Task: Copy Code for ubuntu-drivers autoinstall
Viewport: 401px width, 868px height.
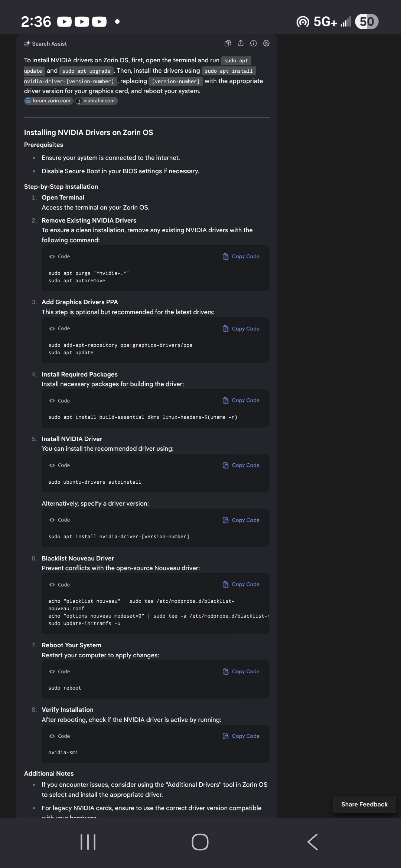Action: tap(241, 465)
